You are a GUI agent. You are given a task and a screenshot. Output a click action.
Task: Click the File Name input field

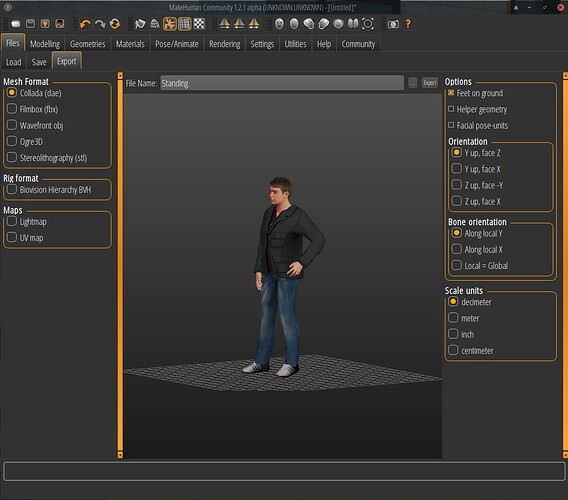tap(282, 83)
